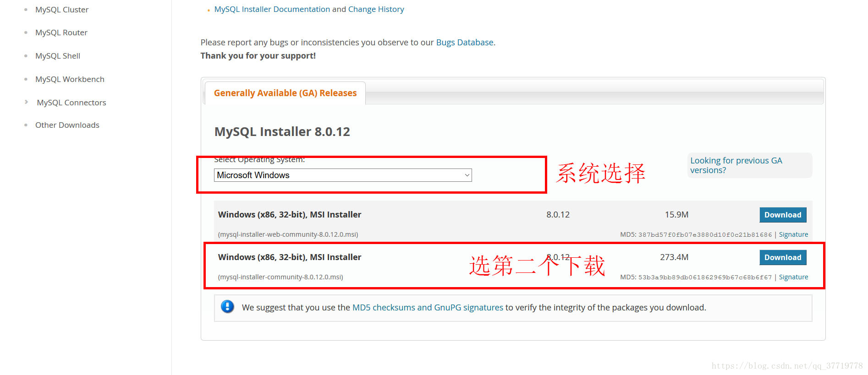This screenshot has width=868, height=375.
Task: Open Change History link
Action: tap(376, 9)
